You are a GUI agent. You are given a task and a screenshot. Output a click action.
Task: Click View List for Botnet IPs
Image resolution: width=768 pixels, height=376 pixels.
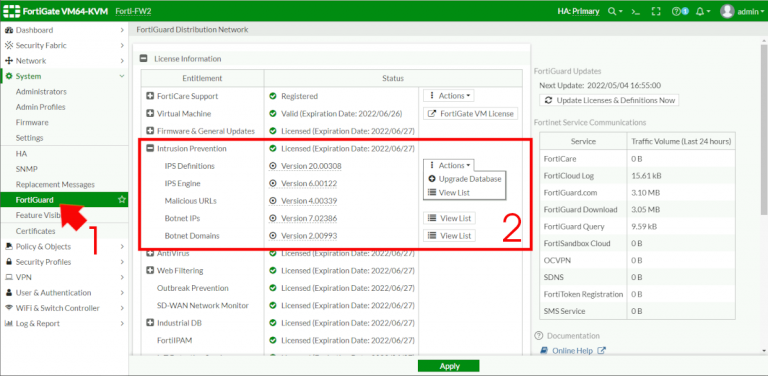[450, 218]
